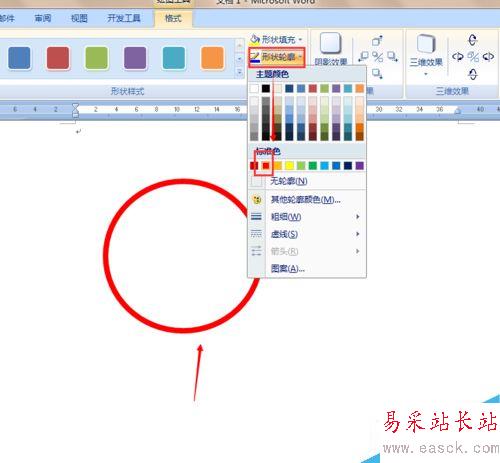Screen dimensions: 500x463
Task: Choose light blue standard color
Action: click(x=324, y=165)
